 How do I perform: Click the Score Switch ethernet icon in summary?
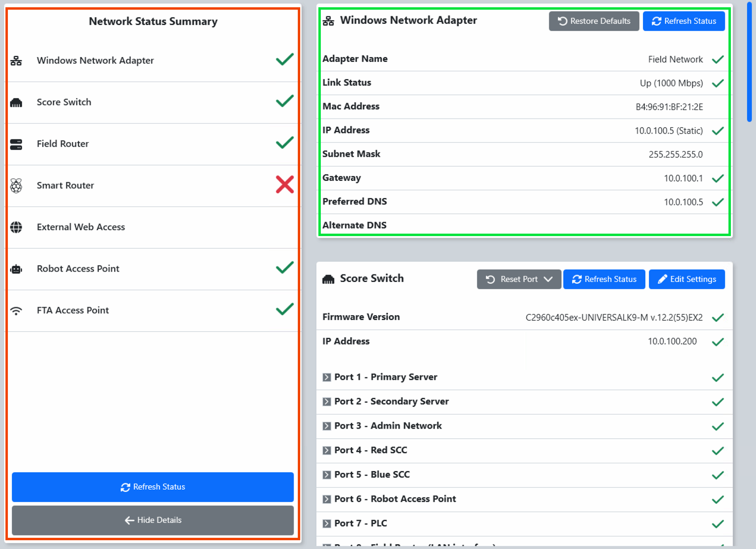[x=16, y=103]
